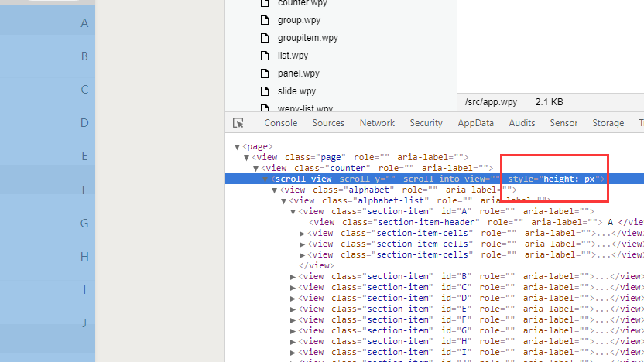Screen dimensions: 644x362
Task: Expand the section-item id="H" node
Action: click(x=293, y=342)
